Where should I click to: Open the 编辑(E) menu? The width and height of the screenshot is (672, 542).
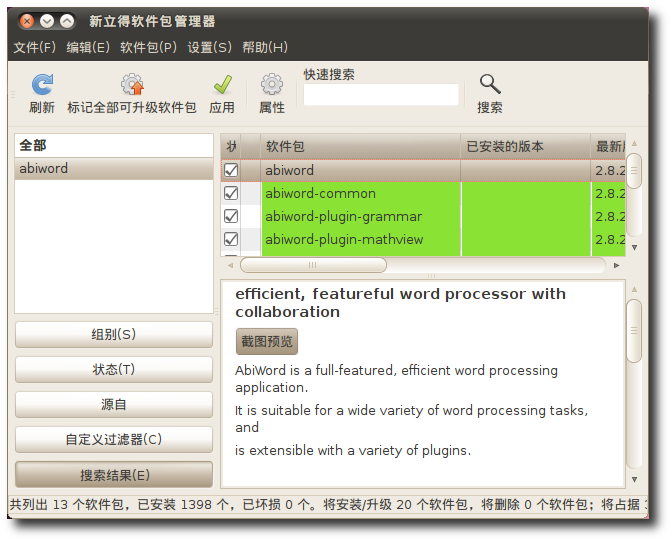pyautogui.click(x=88, y=47)
